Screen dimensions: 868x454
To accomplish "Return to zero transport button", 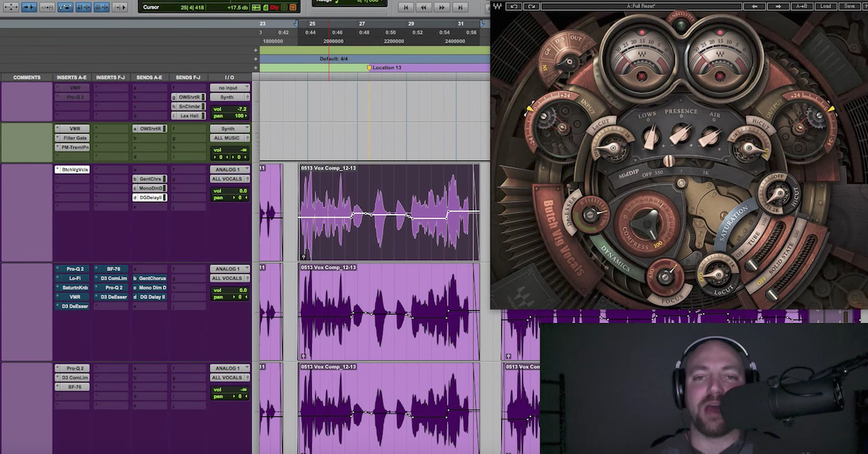I will 407,7.
